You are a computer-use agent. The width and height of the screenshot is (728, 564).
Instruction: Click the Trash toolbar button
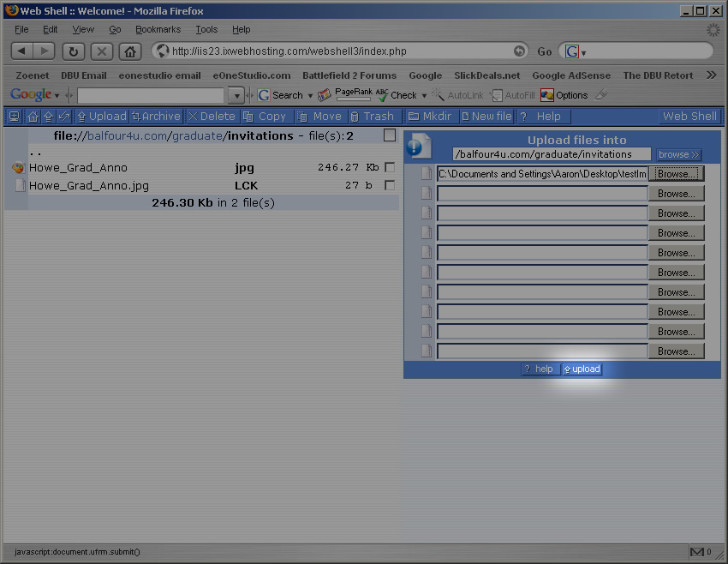click(x=373, y=117)
